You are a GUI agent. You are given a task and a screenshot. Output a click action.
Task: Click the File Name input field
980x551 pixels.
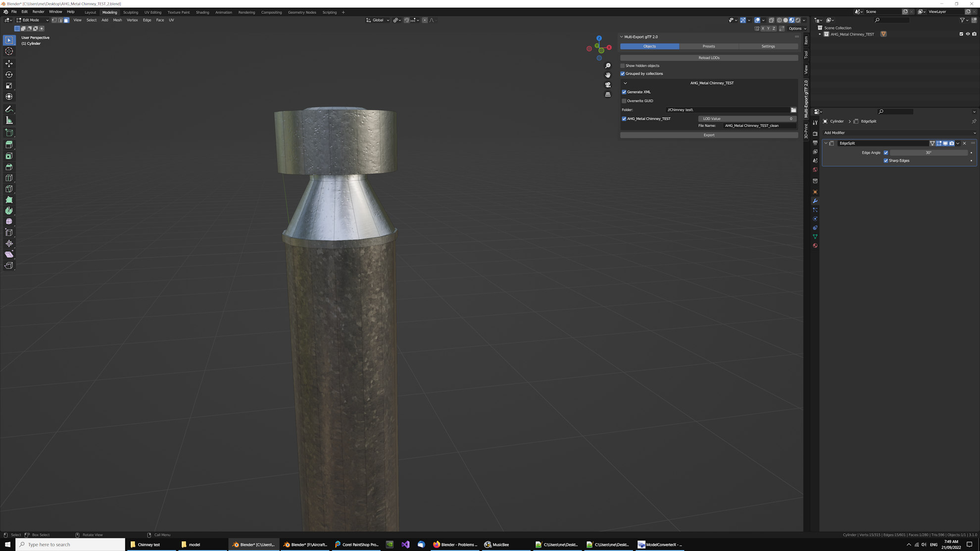point(760,126)
